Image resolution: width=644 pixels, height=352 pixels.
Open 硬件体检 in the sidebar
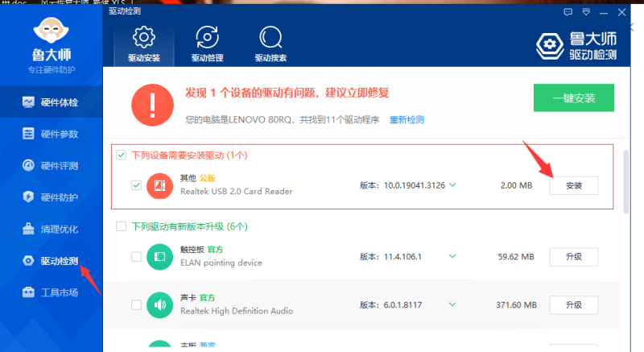(x=51, y=101)
